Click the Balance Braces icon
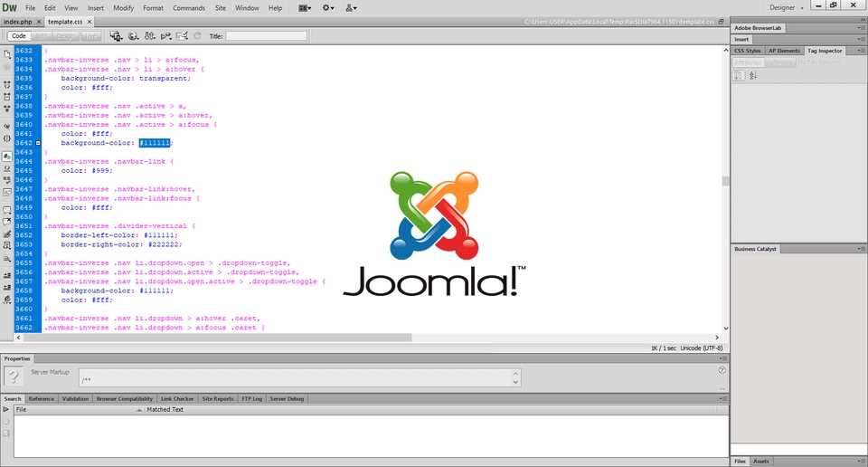The width and height of the screenshot is (868, 467). 7,138
